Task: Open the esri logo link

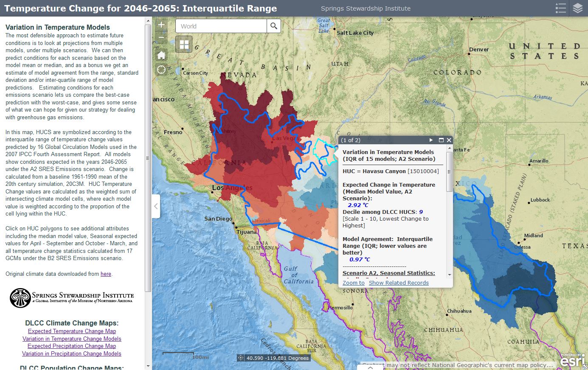Action: pos(573,360)
